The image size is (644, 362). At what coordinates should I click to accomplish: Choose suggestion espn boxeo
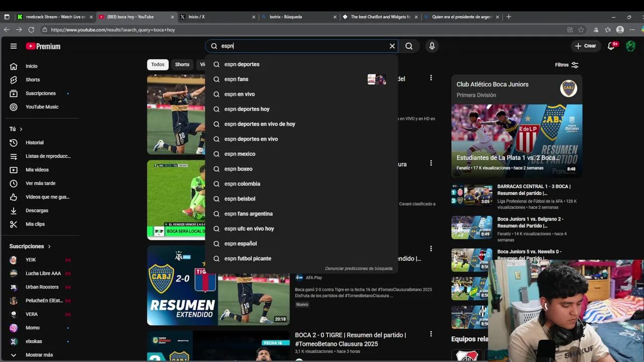(301, 169)
